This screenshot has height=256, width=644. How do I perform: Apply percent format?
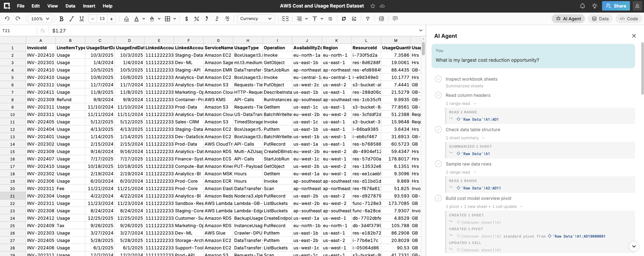tap(196, 18)
